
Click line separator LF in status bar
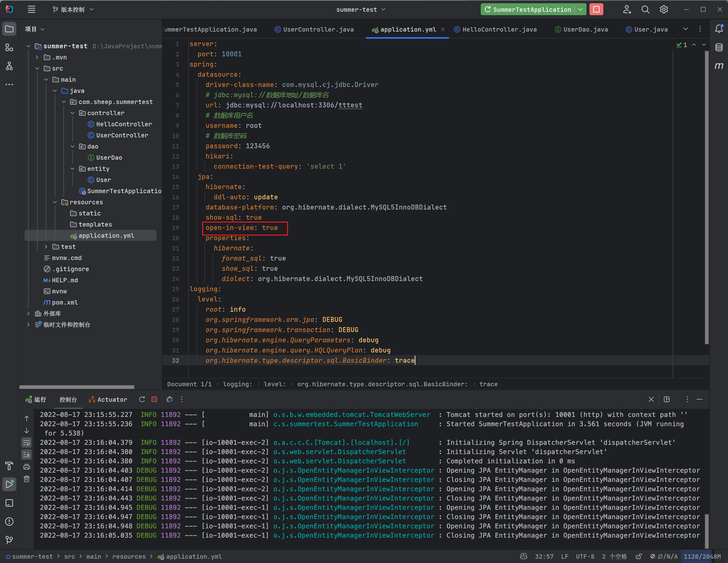point(564,556)
